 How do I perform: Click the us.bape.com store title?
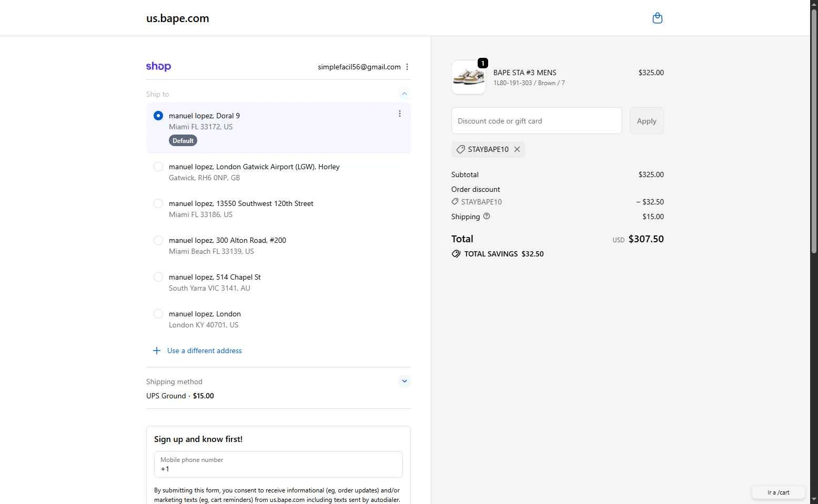click(178, 18)
